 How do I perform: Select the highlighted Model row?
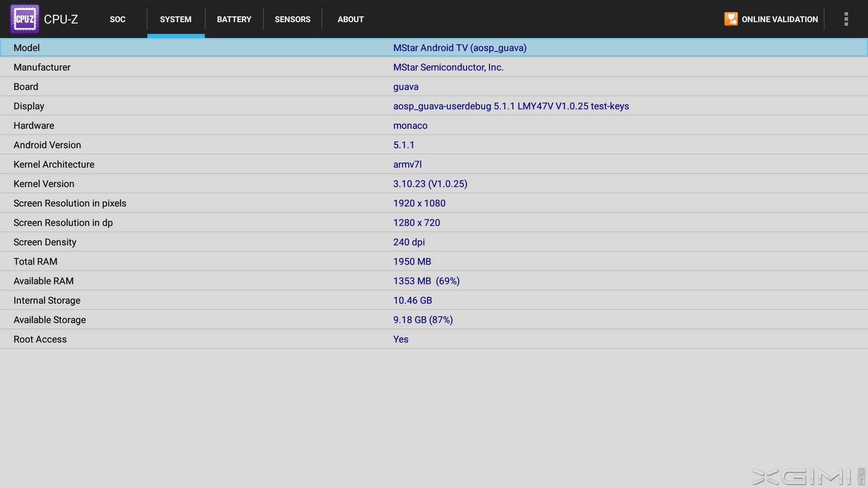coord(434,48)
